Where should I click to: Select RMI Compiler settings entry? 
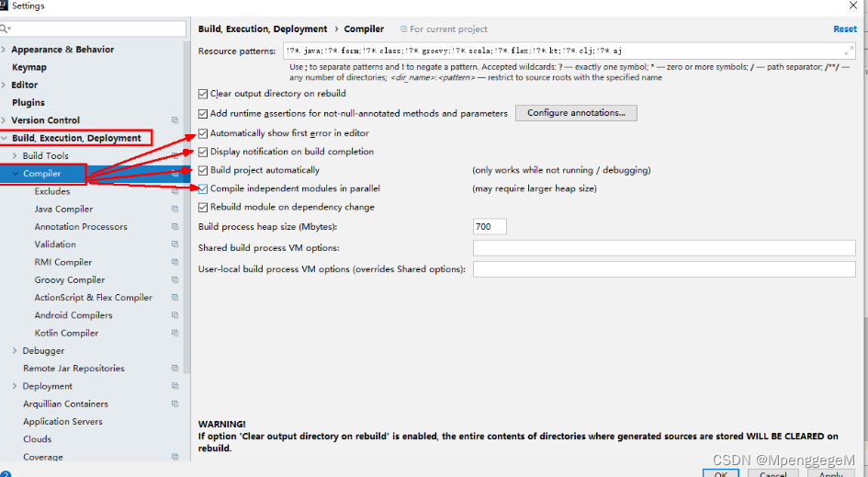tap(63, 262)
